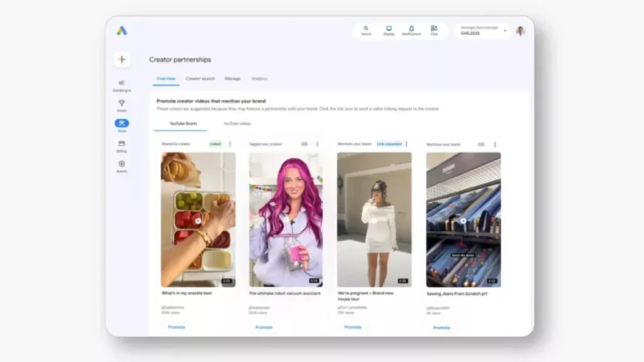Select the YouTube Shorts sub-tab
644x362 pixels.
(x=183, y=124)
